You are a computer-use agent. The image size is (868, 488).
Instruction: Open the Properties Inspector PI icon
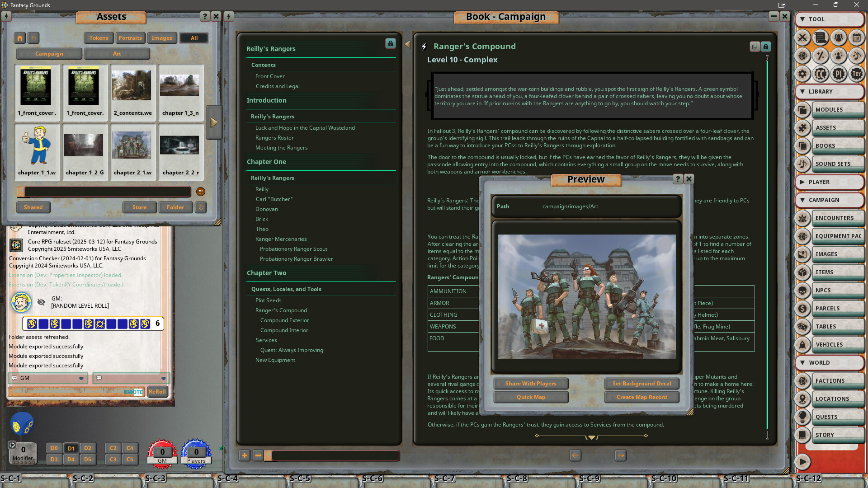[839, 74]
